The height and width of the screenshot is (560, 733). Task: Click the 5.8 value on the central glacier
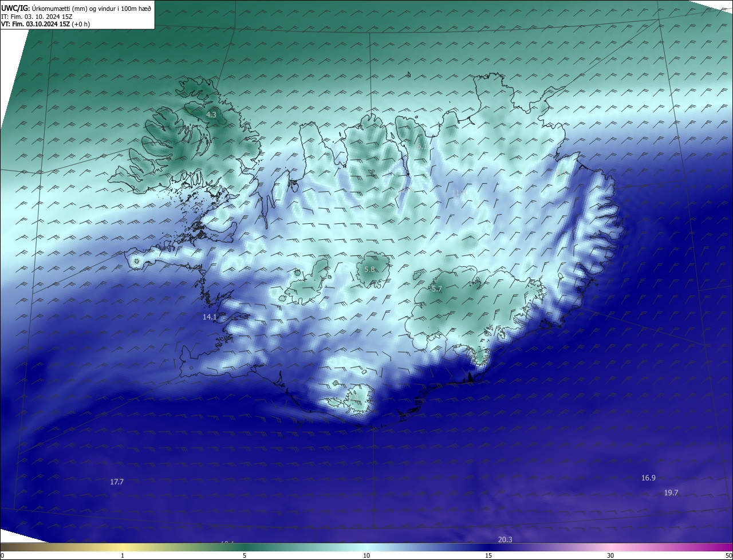pos(369,269)
